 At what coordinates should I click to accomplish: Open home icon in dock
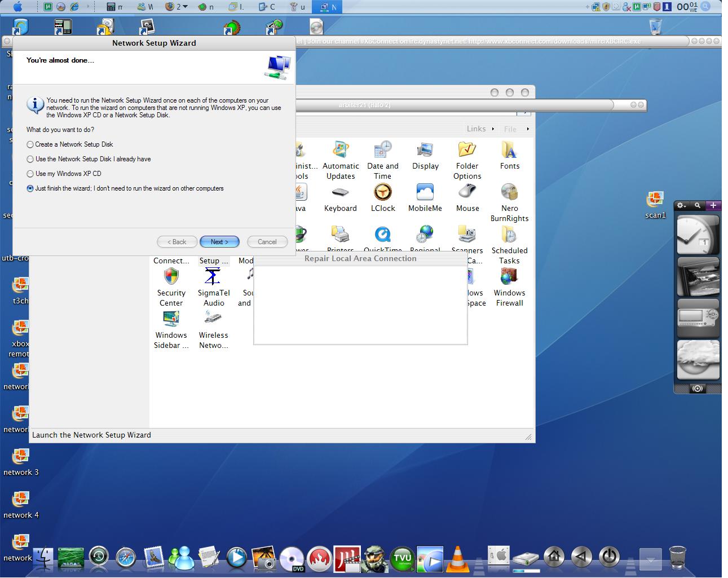click(x=554, y=557)
